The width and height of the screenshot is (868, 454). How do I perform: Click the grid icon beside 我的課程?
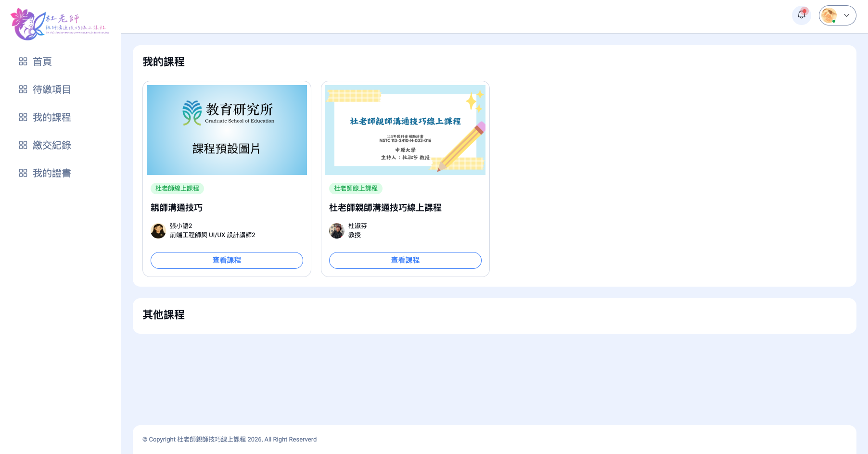coord(23,117)
